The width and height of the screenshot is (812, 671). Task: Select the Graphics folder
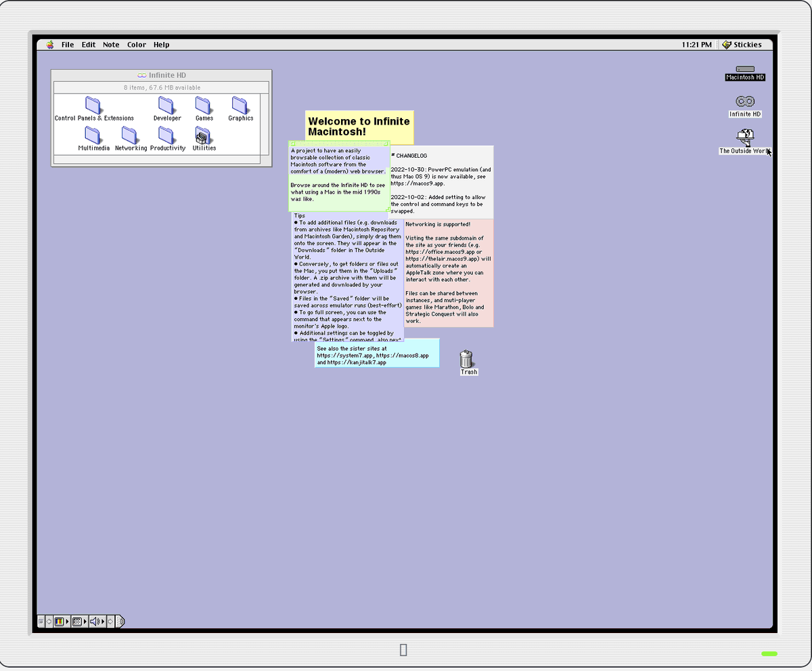(240, 108)
